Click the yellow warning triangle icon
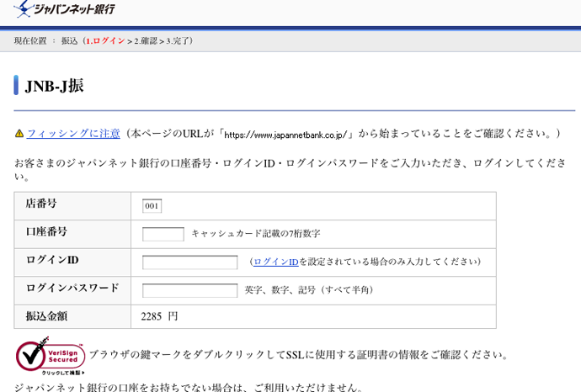The width and height of the screenshot is (581, 392). [x=19, y=134]
